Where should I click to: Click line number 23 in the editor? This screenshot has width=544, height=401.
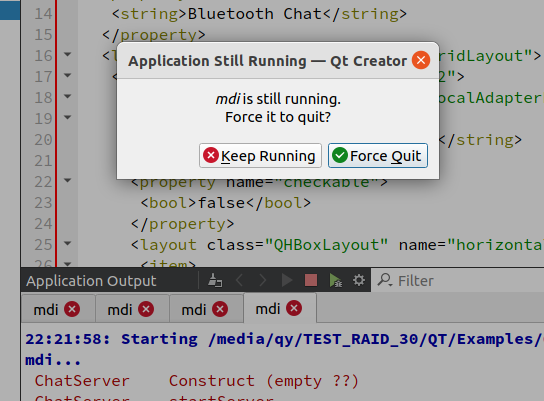(x=43, y=203)
